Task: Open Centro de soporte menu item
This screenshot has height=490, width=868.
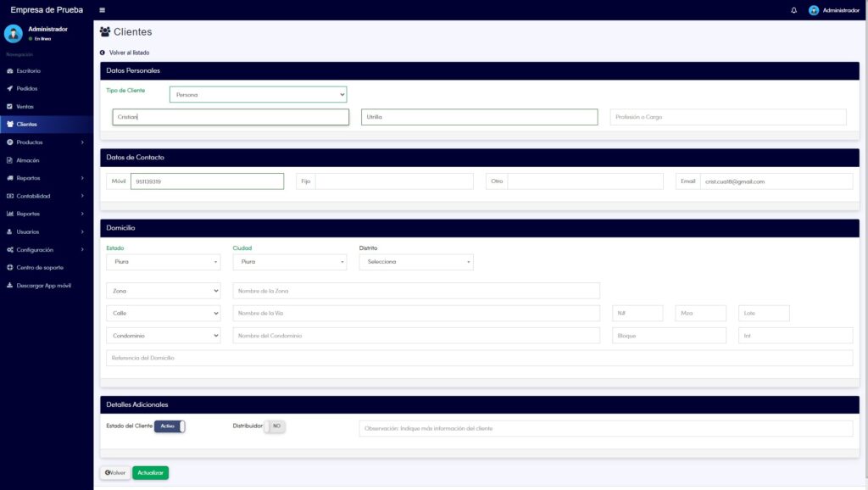Action: [x=47, y=267]
